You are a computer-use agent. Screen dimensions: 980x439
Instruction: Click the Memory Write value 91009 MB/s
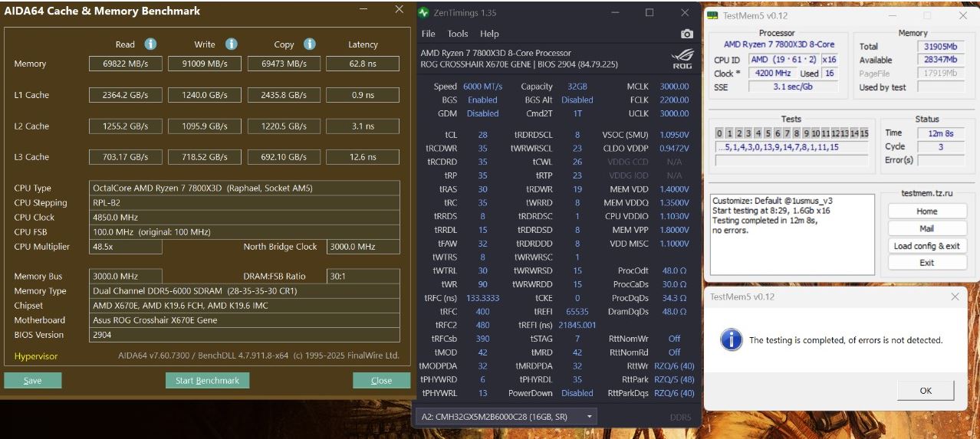click(206, 64)
